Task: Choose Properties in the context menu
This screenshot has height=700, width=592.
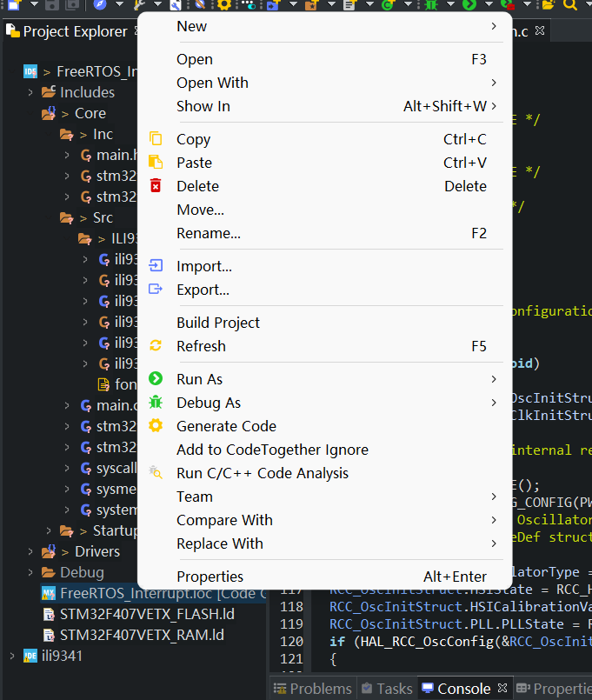Action: pyautogui.click(x=210, y=577)
